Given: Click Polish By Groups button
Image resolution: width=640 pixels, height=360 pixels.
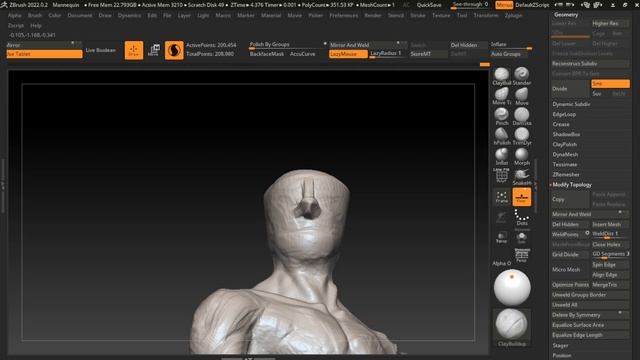Looking at the screenshot, I should (287, 45).
